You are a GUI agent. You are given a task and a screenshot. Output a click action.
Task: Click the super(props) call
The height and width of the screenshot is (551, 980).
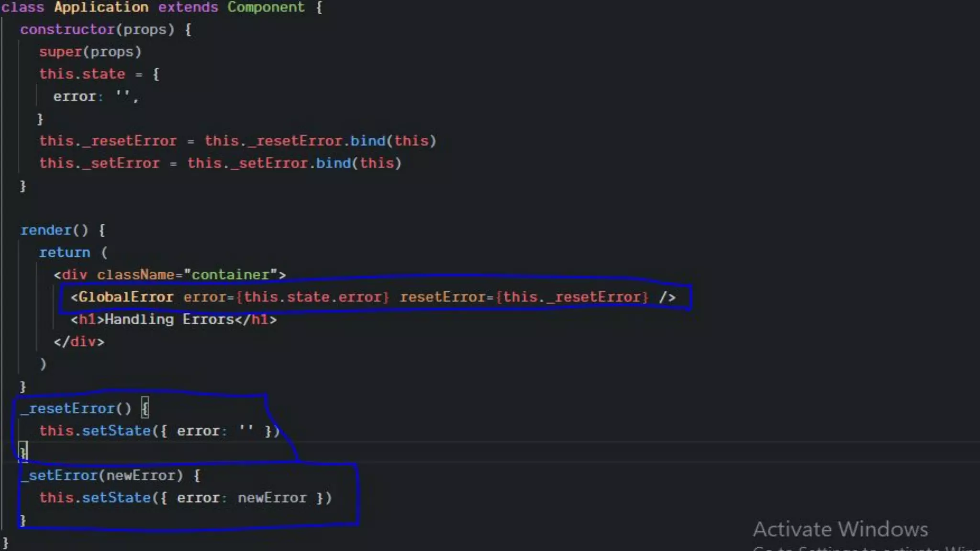click(90, 52)
